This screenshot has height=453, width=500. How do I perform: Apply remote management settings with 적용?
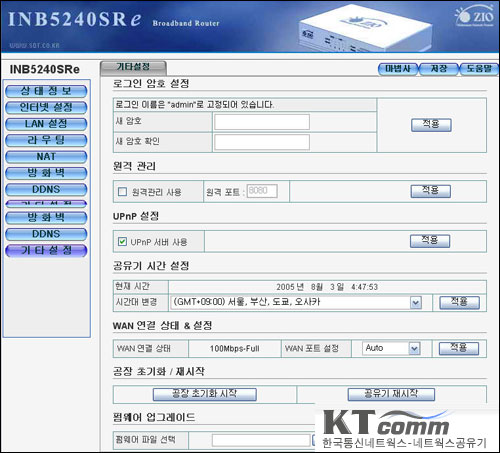pos(430,191)
